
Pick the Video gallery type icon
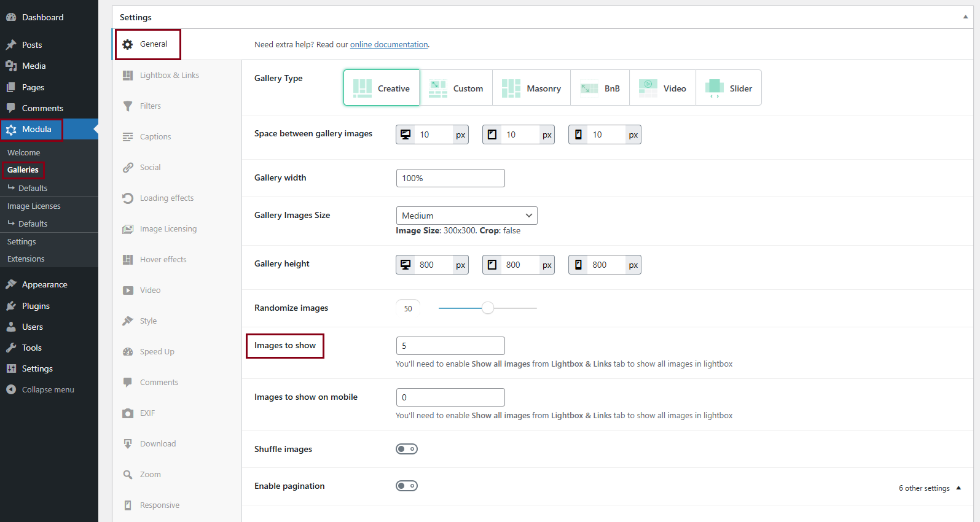tap(648, 88)
